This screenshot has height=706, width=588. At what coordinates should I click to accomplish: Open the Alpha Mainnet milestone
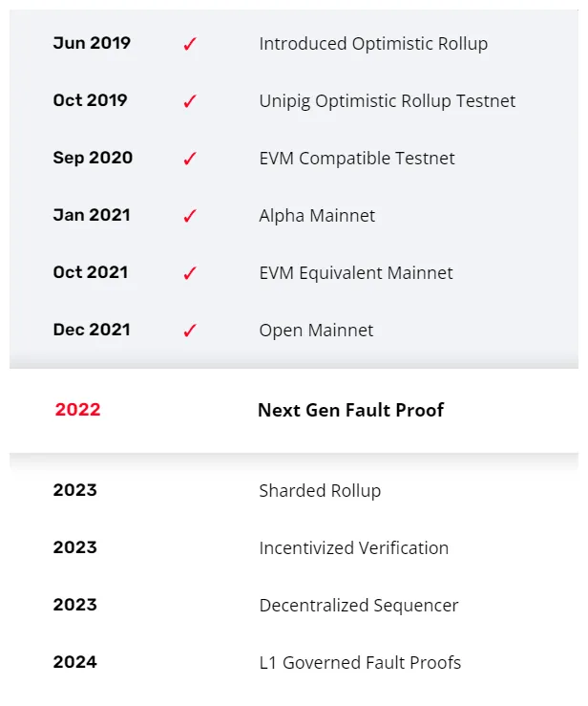tap(317, 216)
